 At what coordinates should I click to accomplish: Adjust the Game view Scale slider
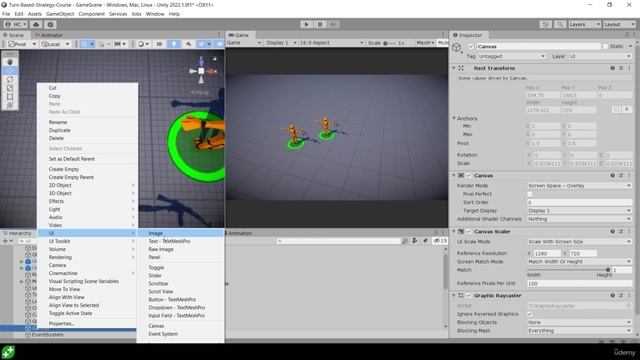[x=389, y=43]
